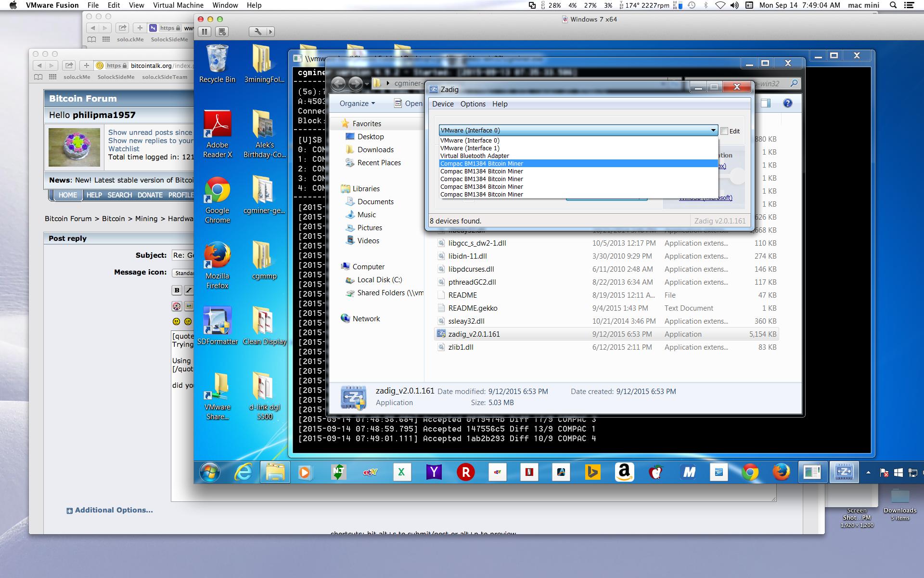Select Virtual Bluetooth Adapter in device list
The height and width of the screenshot is (578, 924).
[578, 156]
